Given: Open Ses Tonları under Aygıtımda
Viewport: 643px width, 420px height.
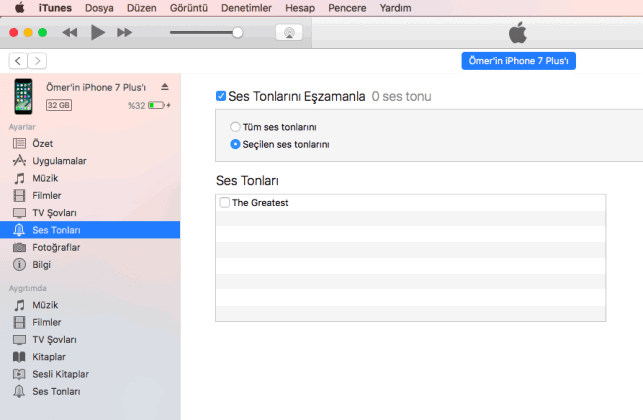Looking at the screenshot, I should click(x=90, y=391).
